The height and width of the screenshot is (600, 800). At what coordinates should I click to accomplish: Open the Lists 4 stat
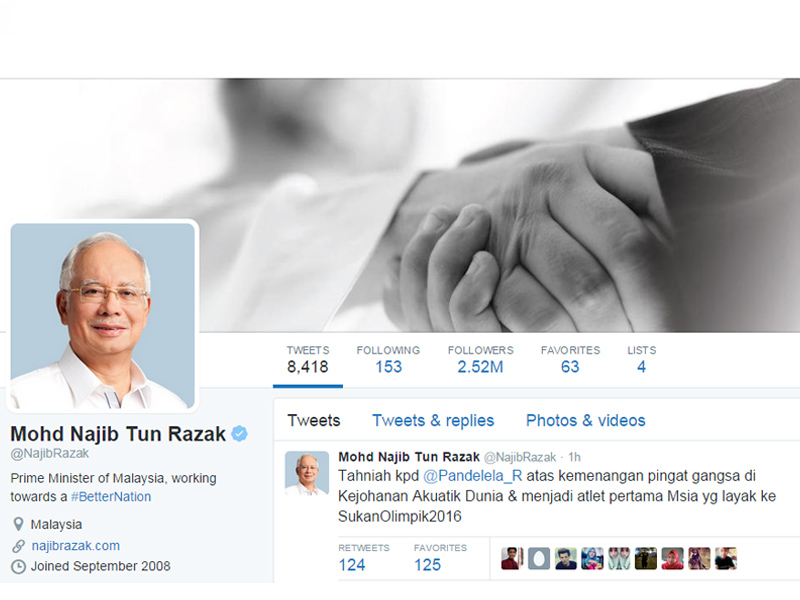pos(641,360)
